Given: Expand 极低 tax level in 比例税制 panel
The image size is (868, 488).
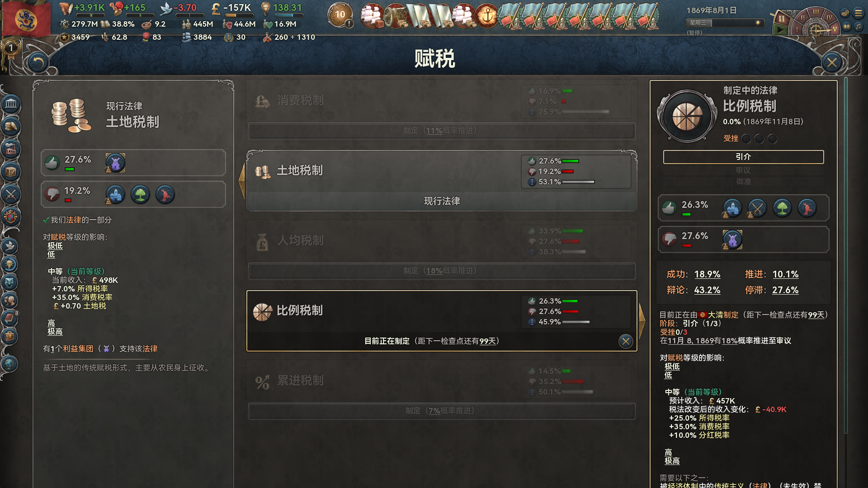Looking at the screenshot, I should [672, 366].
